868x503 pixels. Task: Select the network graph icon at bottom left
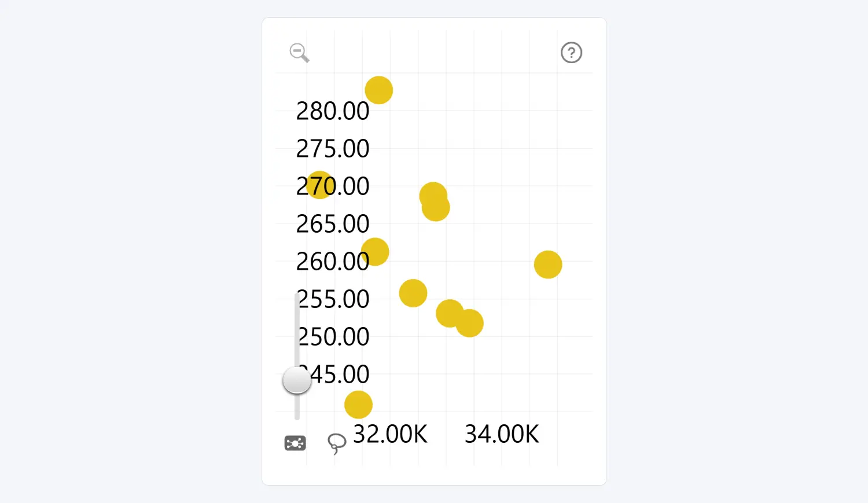pyautogui.click(x=295, y=442)
